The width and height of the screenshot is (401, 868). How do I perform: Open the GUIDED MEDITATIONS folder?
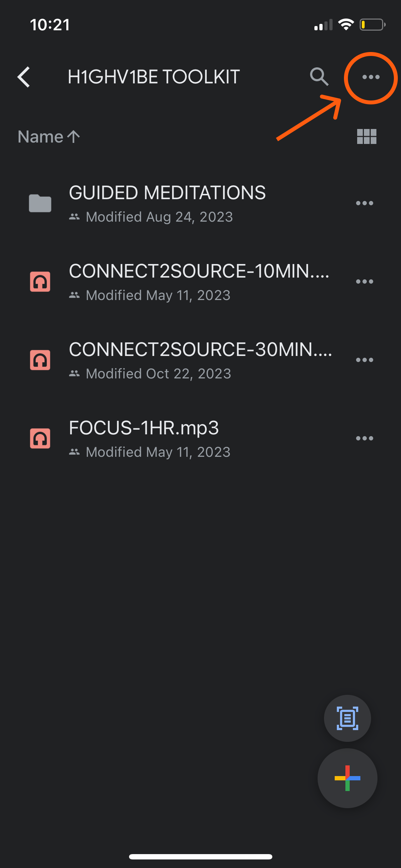click(x=167, y=202)
